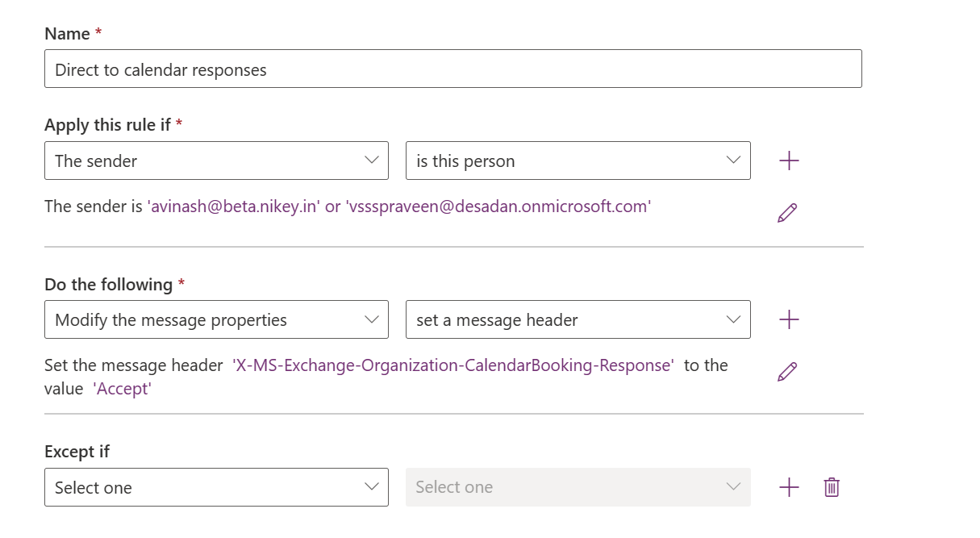
Task: Click chevron of 'is this person' dropdown
Action: point(733,160)
